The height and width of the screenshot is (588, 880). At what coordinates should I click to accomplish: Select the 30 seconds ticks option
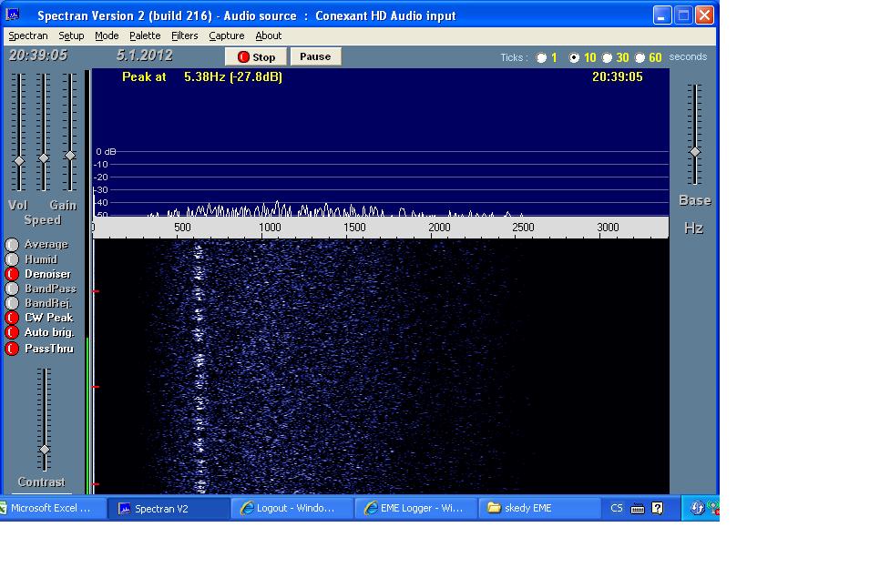click(x=608, y=57)
